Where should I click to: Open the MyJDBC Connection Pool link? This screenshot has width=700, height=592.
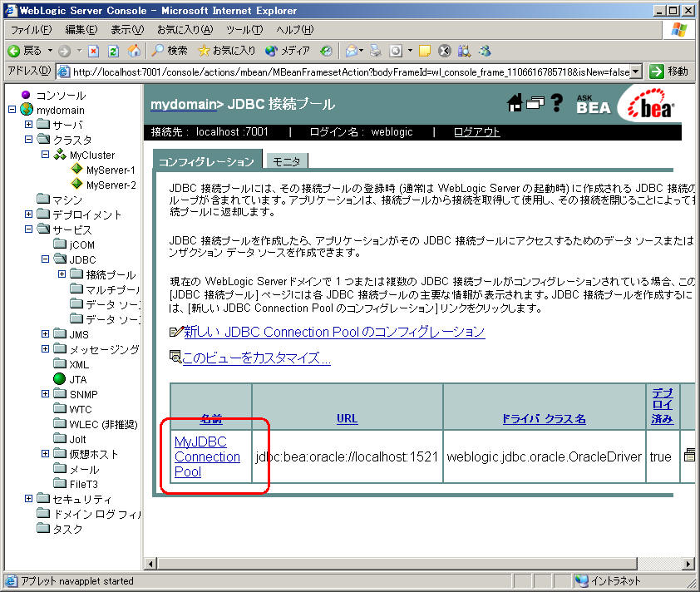[207, 456]
